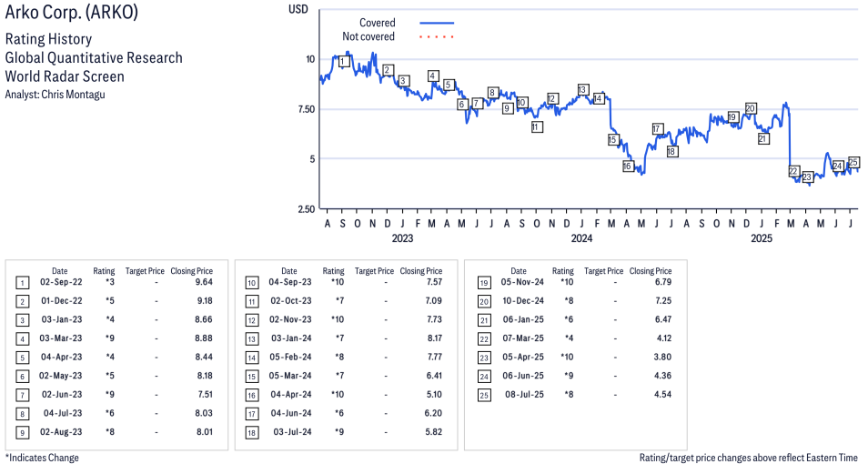Click the closing price 4.54

click(662, 394)
